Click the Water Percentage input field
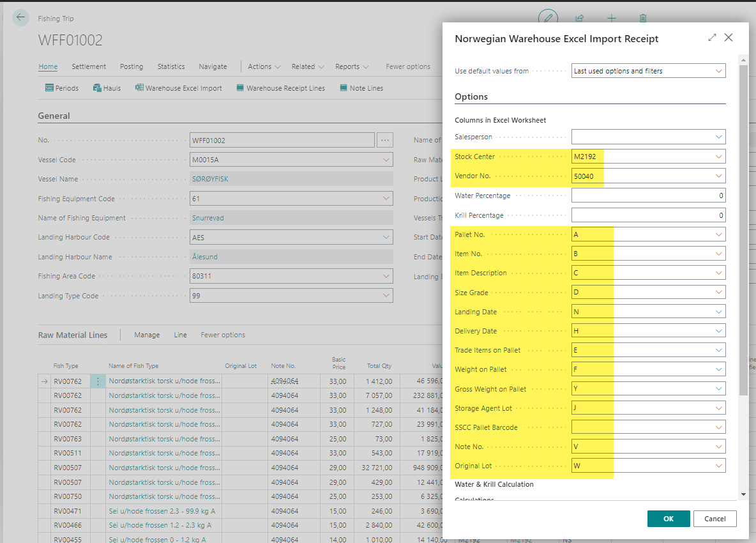The height and width of the screenshot is (543, 756). click(x=648, y=195)
